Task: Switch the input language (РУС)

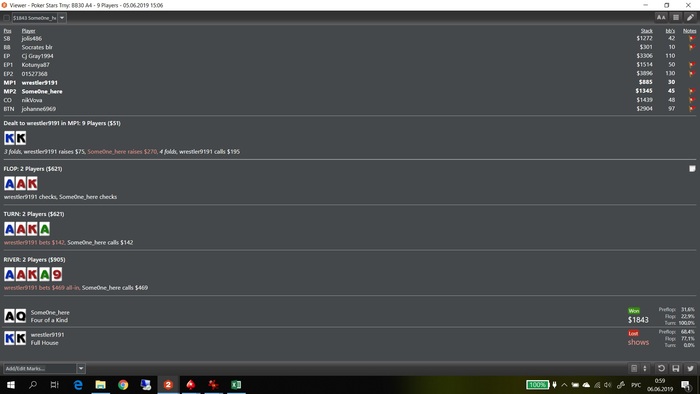Action: 636,385
